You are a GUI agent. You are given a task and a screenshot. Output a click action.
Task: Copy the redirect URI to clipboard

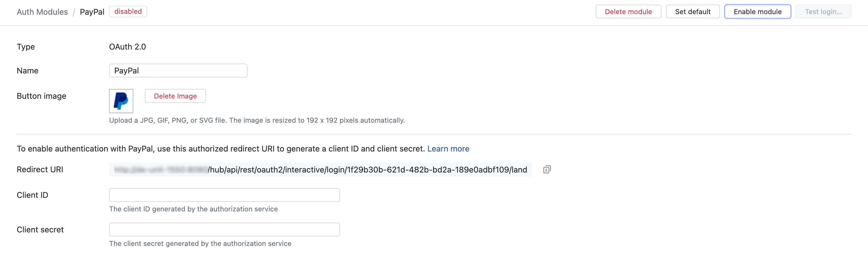click(547, 170)
